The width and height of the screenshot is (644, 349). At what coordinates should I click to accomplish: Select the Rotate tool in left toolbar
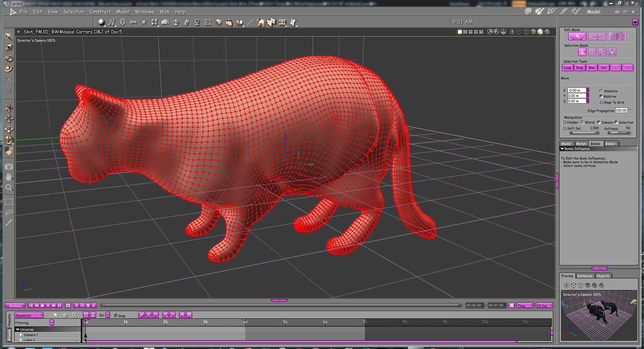[x=9, y=58]
